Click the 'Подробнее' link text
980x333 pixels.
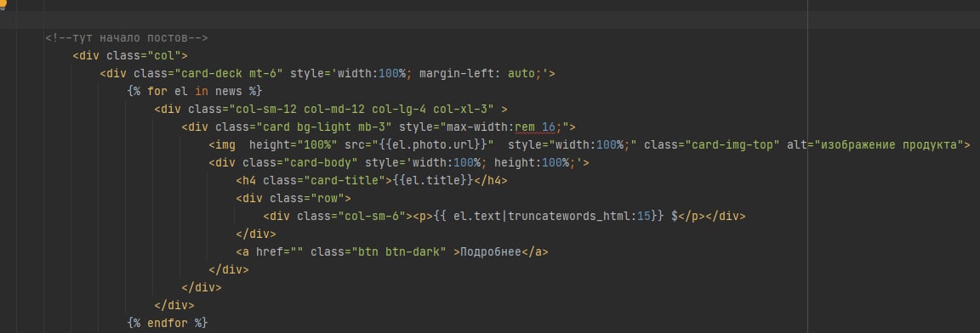click(491, 252)
